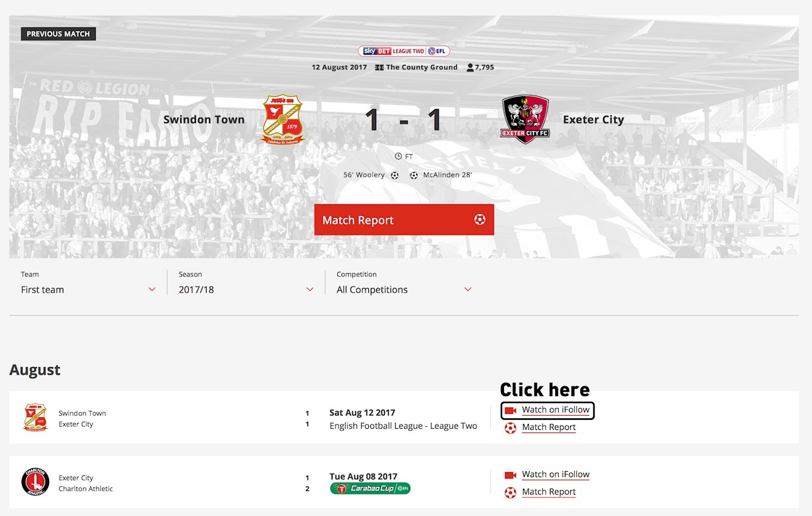
Task: Open the Team dropdown showing First team
Action: [88, 283]
